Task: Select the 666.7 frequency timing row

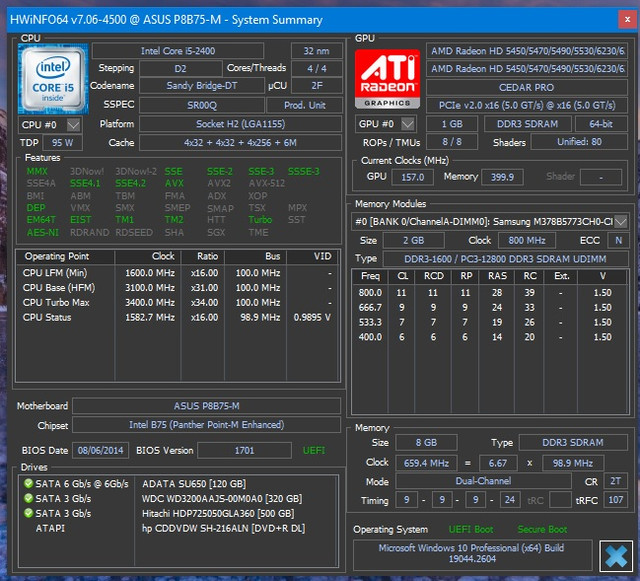Action: (489, 307)
